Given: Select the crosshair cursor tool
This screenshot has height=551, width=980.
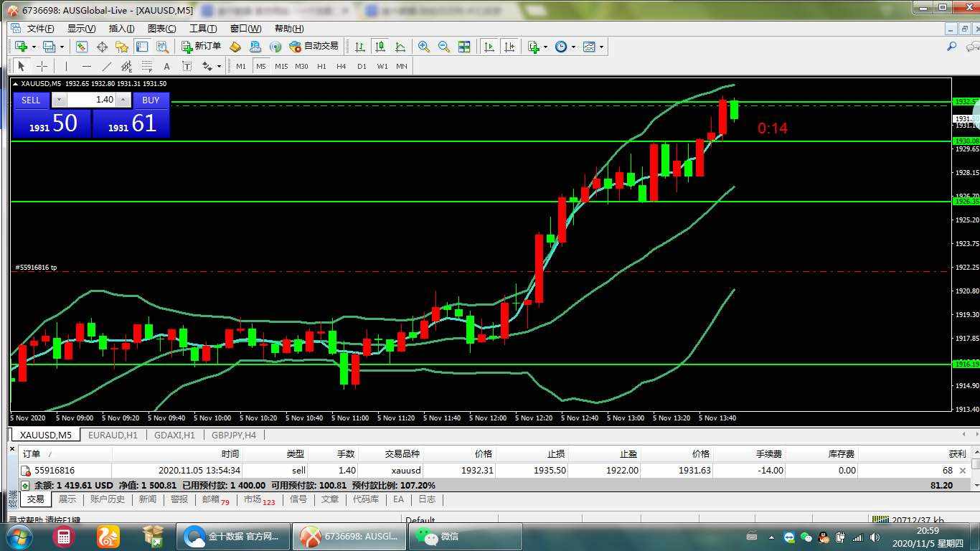Looking at the screenshot, I should 42,66.
